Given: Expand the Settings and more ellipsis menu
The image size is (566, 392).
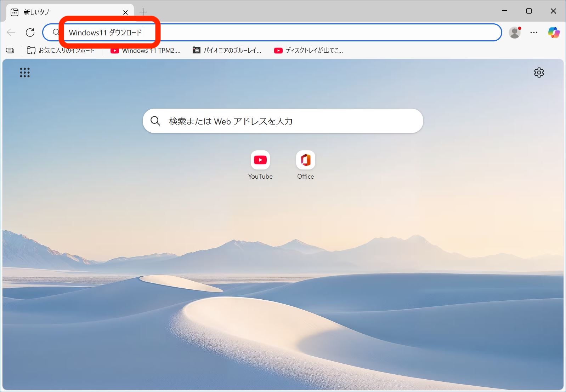Looking at the screenshot, I should [x=534, y=33].
